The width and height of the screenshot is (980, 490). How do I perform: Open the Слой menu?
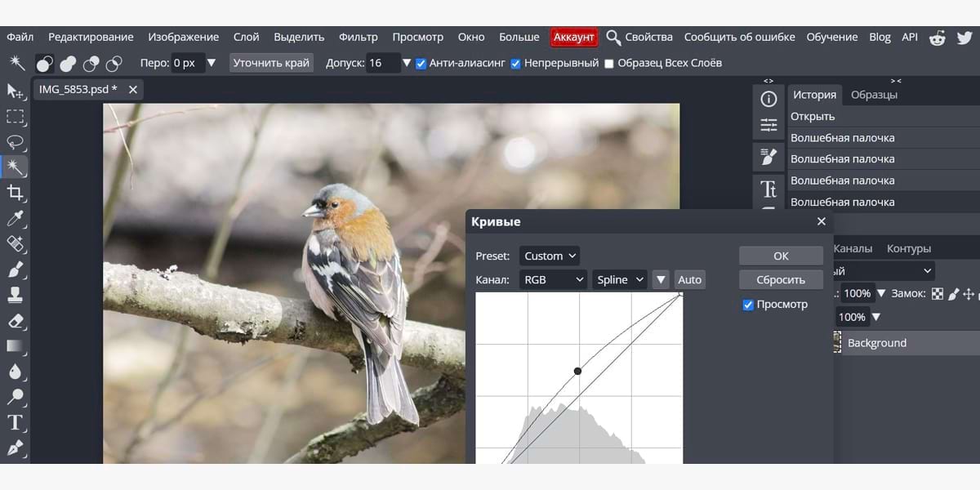(x=246, y=37)
